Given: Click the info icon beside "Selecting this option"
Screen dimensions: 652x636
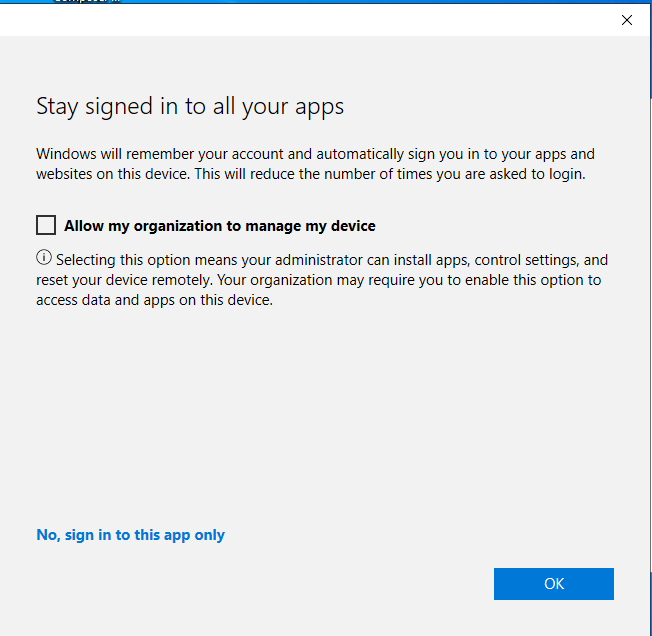Looking at the screenshot, I should [43, 259].
